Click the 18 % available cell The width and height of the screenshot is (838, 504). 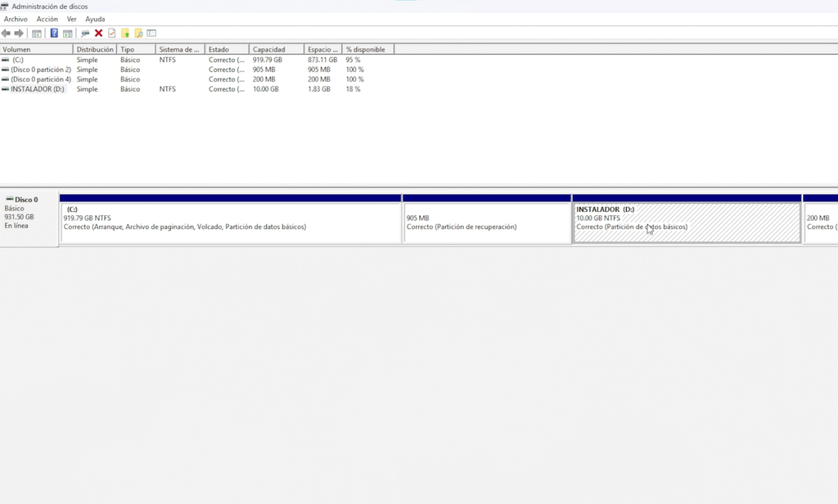click(354, 89)
